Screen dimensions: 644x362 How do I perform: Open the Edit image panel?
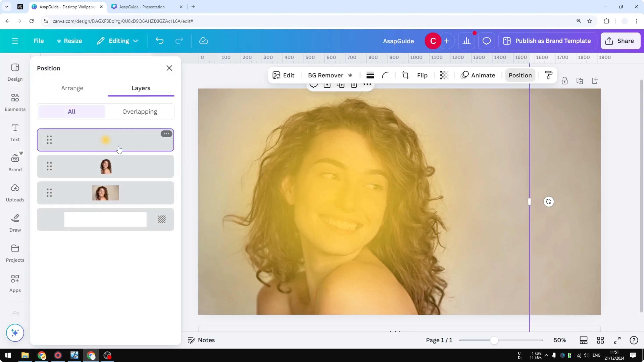(x=283, y=75)
